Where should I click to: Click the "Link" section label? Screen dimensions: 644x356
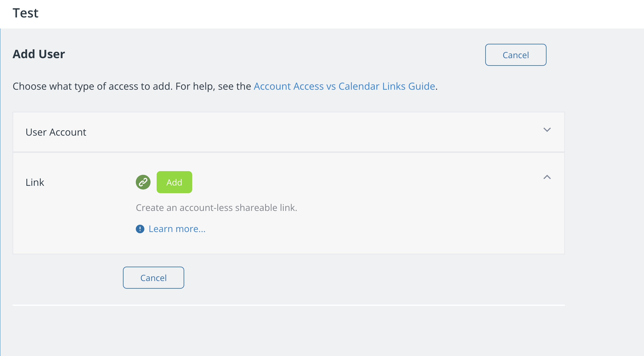point(35,182)
